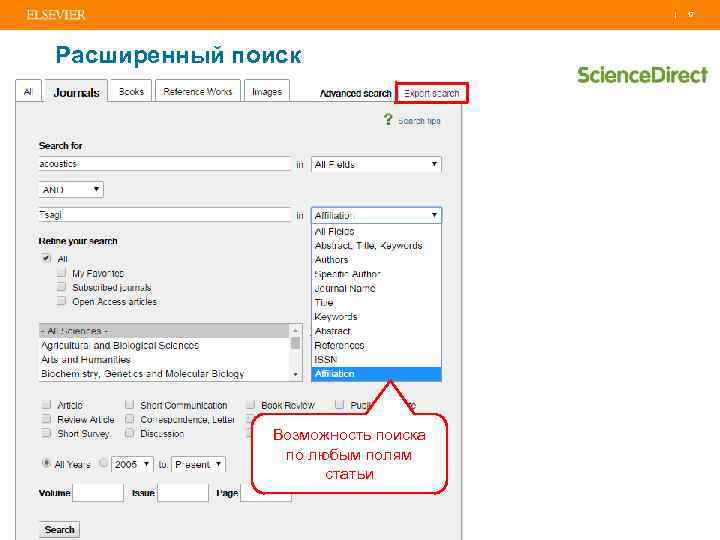Select the Journals tab

(x=76, y=92)
